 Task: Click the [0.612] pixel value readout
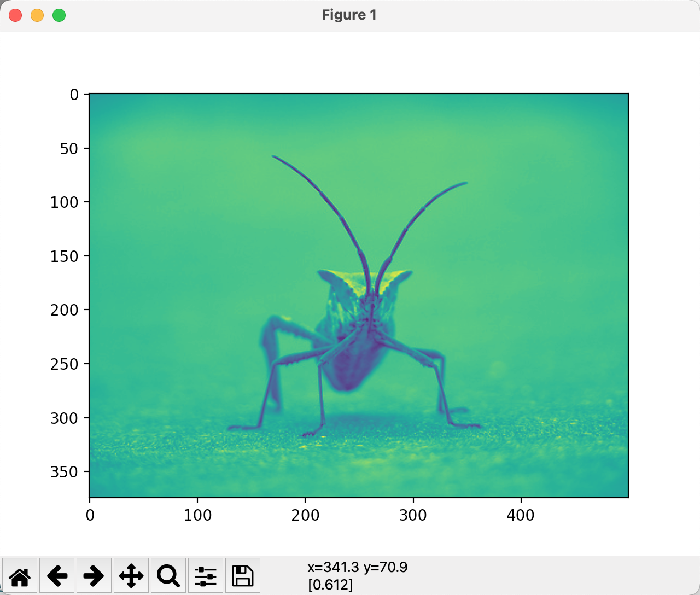point(330,585)
